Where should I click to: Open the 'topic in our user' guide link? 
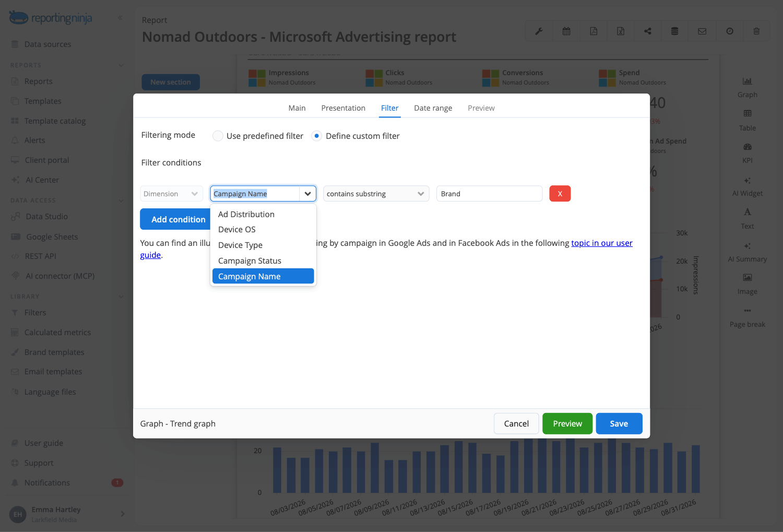coord(602,243)
